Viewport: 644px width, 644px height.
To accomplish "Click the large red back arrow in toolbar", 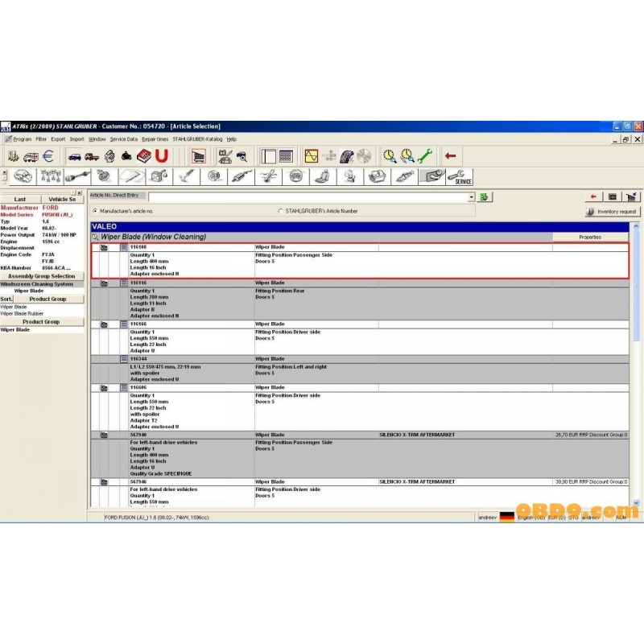I will [x=450, y=156].
